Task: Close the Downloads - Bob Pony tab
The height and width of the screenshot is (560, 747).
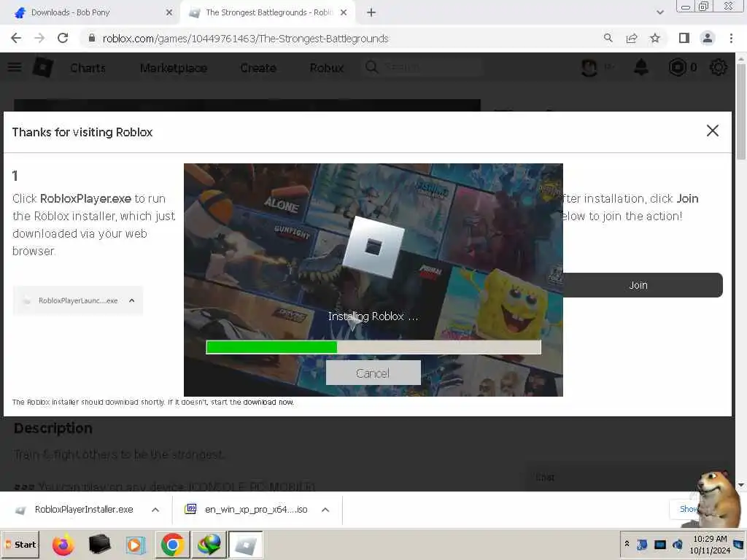Action: (169, 12)
